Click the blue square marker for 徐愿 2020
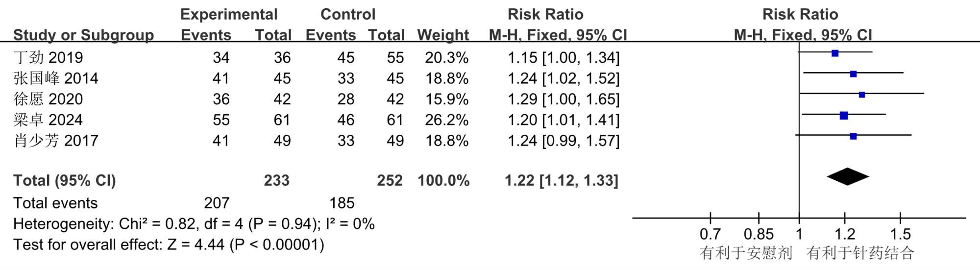980x270 pixels. tap(862, 95)
